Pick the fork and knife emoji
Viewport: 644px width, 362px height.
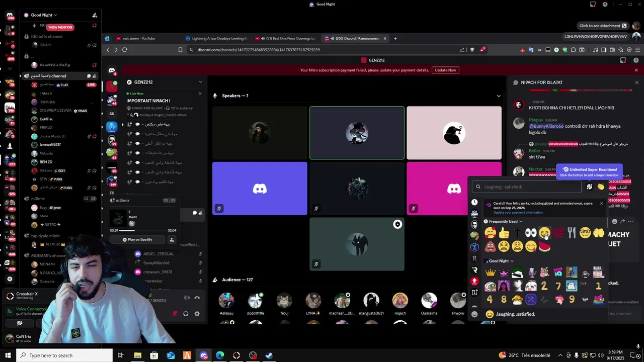click(x=572, y=233)
